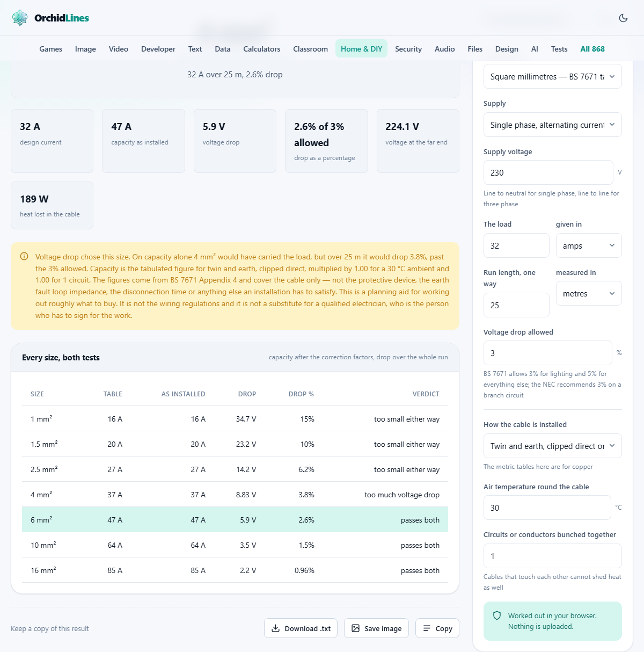
Task: Open the Games category
Action: point(51,49)
